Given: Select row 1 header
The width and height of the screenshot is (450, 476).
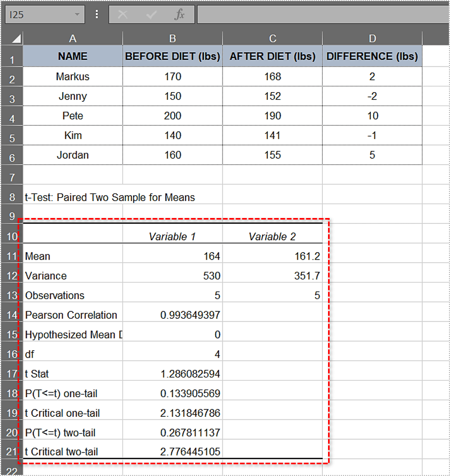Looking at the screenshot, I should pyautogui.click(x=12, y=57).
